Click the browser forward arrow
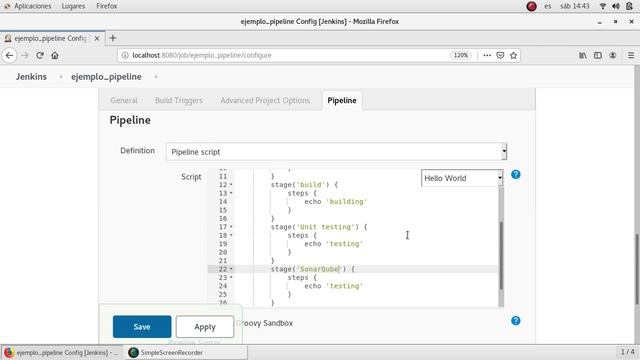The height and width of the screenshot is (360, 640). pyautogui.click(x=25, y=55)
